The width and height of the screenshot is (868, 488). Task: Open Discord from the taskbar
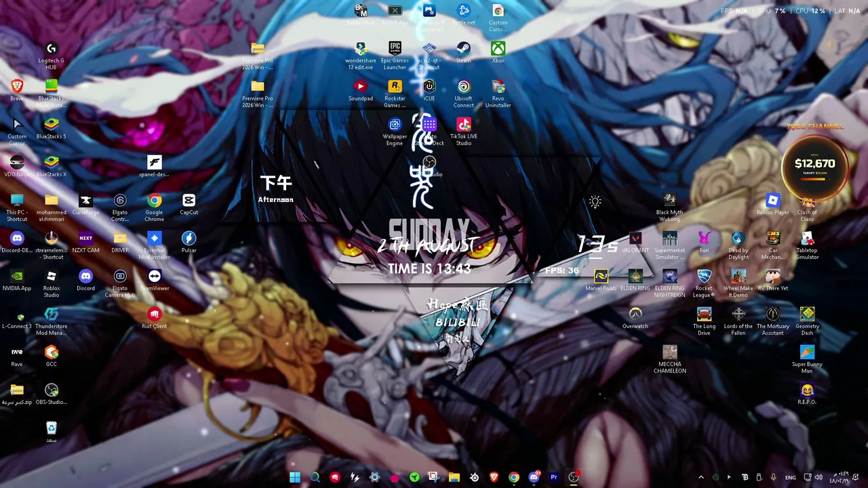tap(534, 477)
